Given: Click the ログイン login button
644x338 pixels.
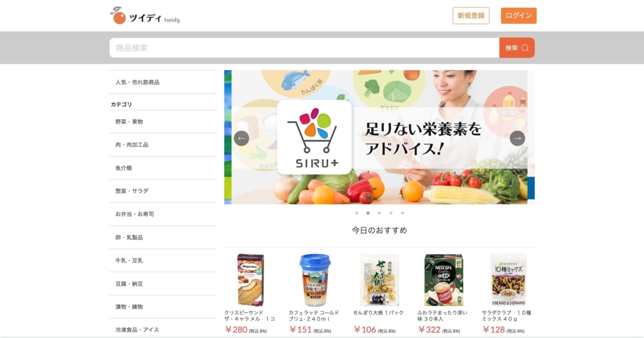Looking at the screenshot, I should point(518,16).
